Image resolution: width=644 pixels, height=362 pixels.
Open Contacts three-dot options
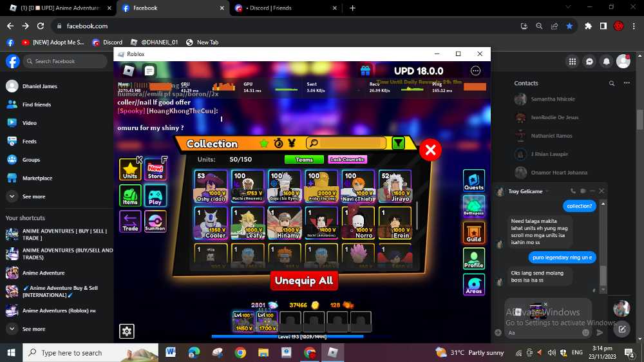pyautogui.click(x=627, y=83)
